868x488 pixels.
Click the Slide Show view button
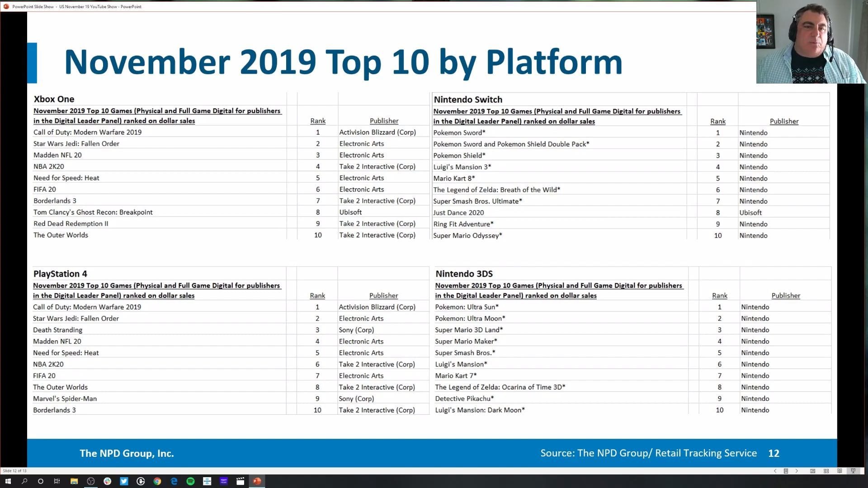pyautogui.click(x=853, y=471)
